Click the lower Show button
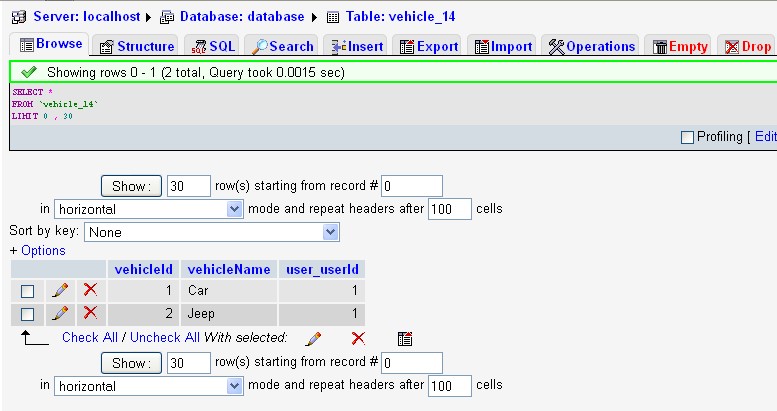 click(x=131, y=363)
